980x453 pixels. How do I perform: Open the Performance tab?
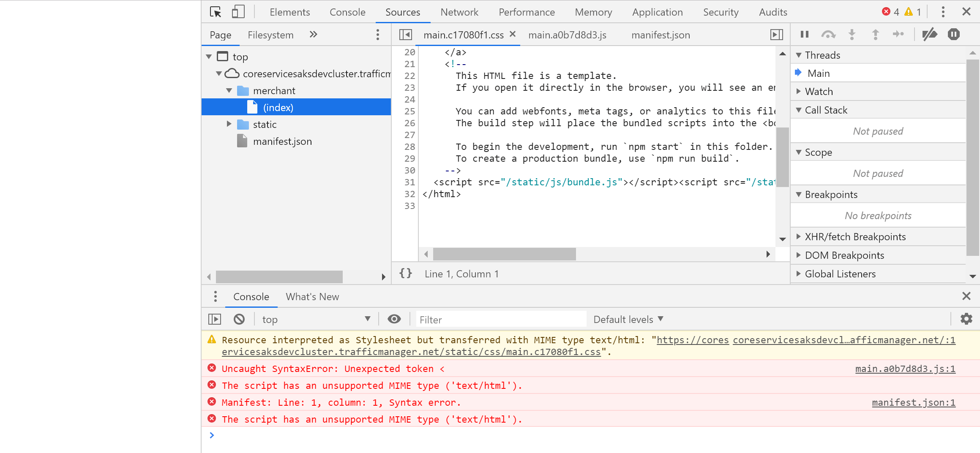tap(527, 12)
